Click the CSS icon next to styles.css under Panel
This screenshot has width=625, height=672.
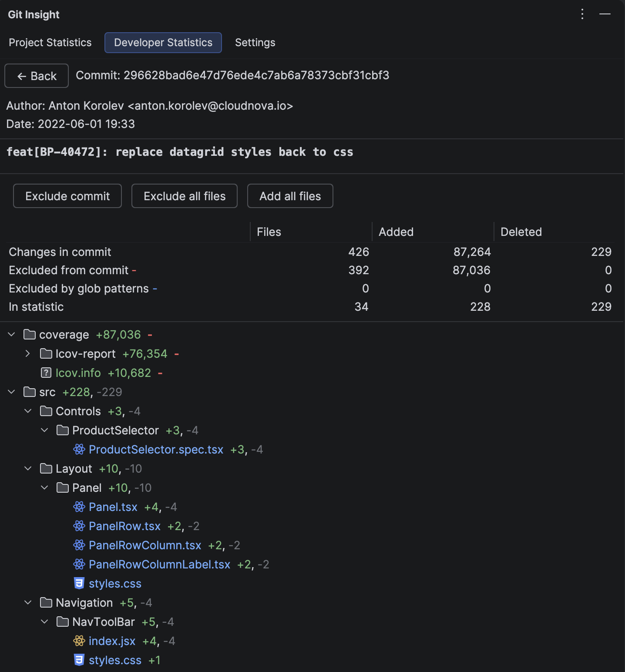coord(79,583)
